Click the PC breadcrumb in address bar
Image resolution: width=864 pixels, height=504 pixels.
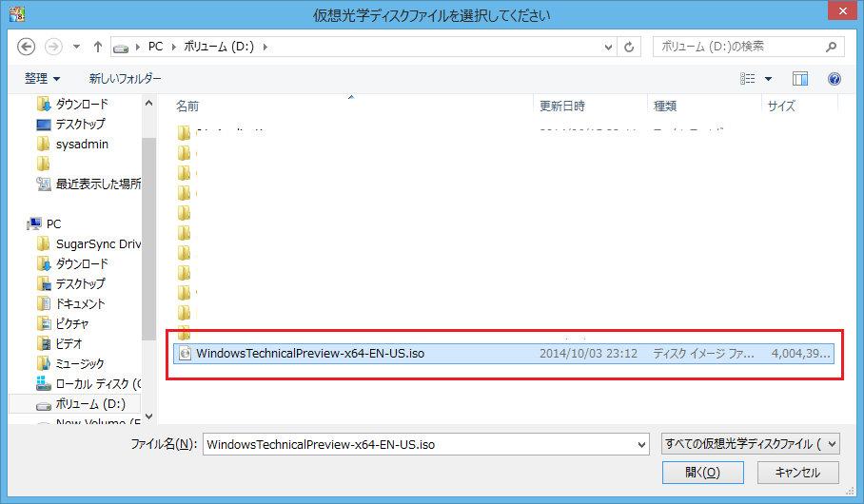[x=155, y=47]
